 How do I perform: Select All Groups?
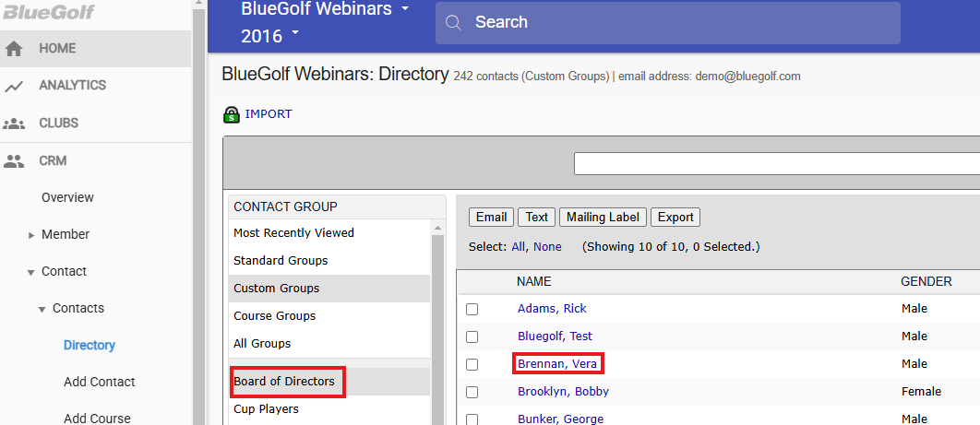[329, 343]
